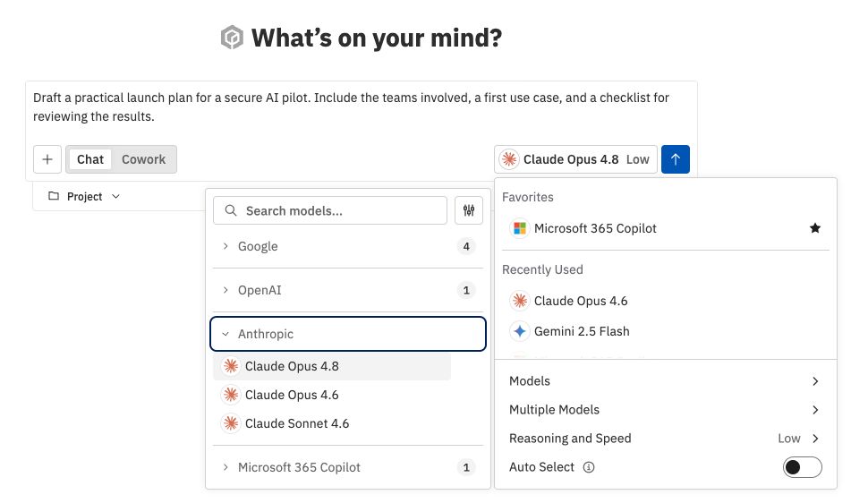Screen dimensions: 868x503
Task: Click the Microsoft 365 Copilot count badge 1
Action: (x=466, y=467)
